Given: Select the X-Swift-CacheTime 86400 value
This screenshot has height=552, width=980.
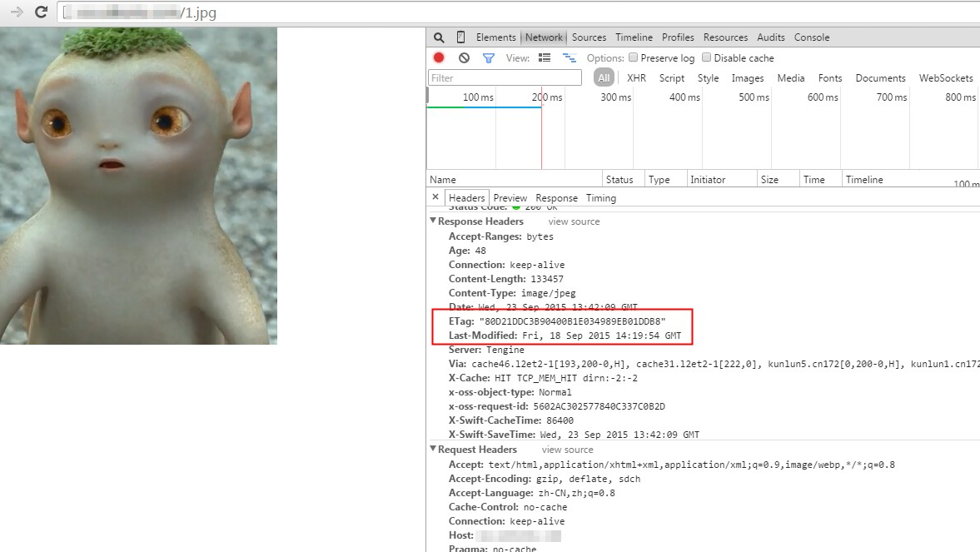Looking at the screenshot, I should 560,420.
